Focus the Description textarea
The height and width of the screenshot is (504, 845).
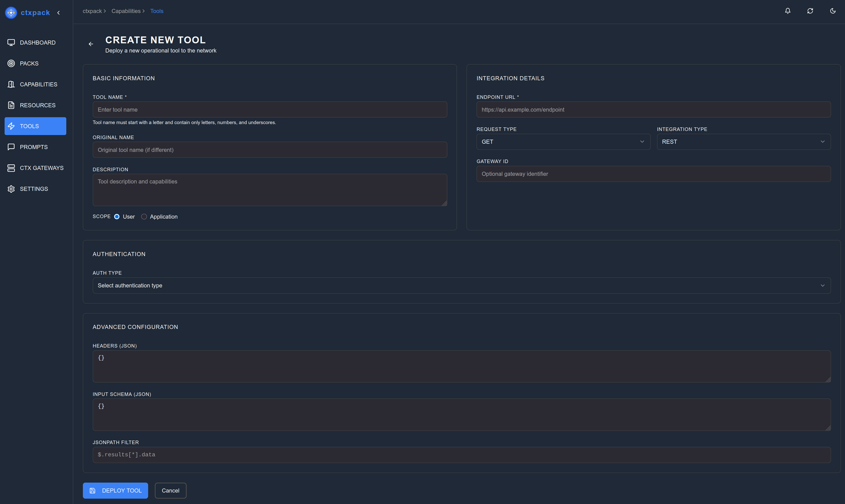pos(270,190)
